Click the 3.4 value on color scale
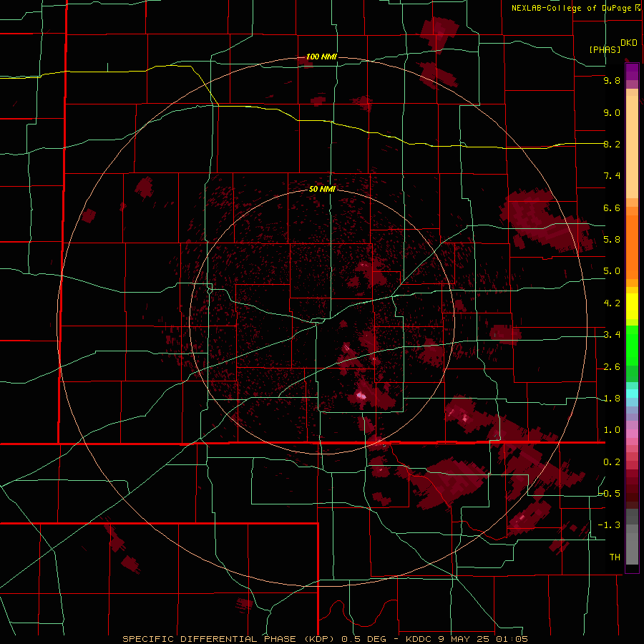Screen dimensions: 644x644 point(612,335)
